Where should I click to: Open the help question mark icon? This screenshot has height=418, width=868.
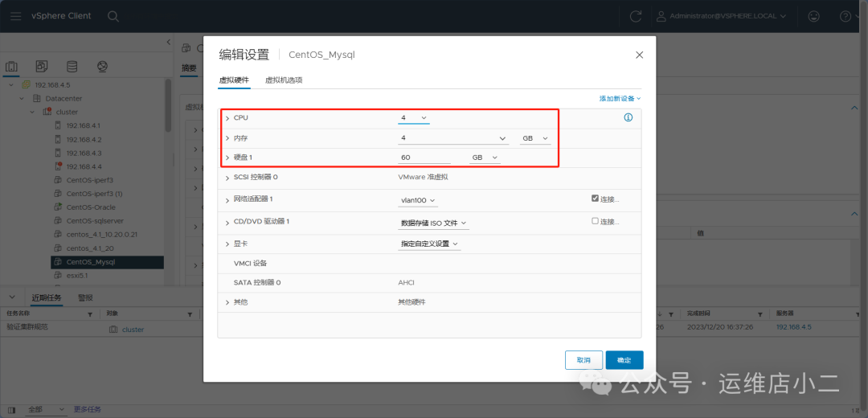pyautogui.click(x=845, y=16)
